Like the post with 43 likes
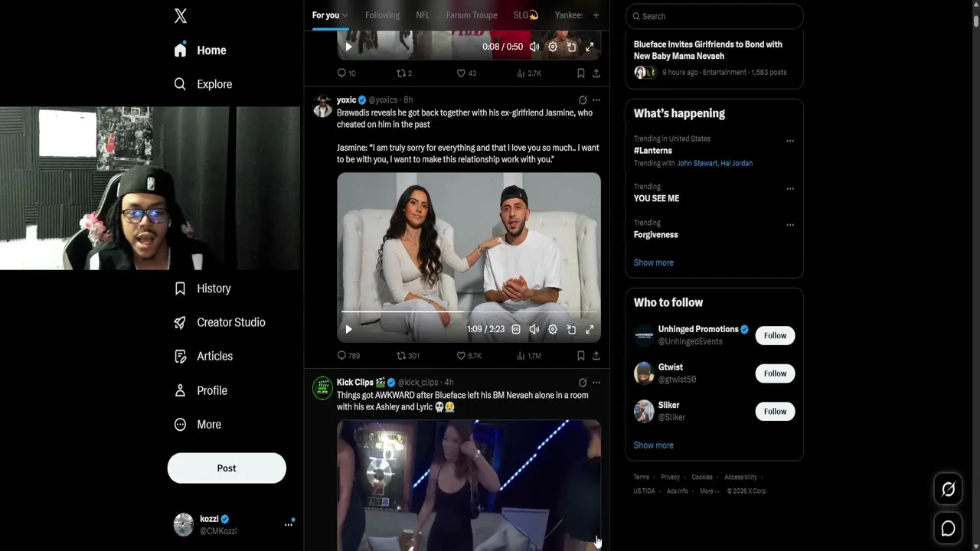This screenshot has width=980, height=551. [x=466, y=73]
